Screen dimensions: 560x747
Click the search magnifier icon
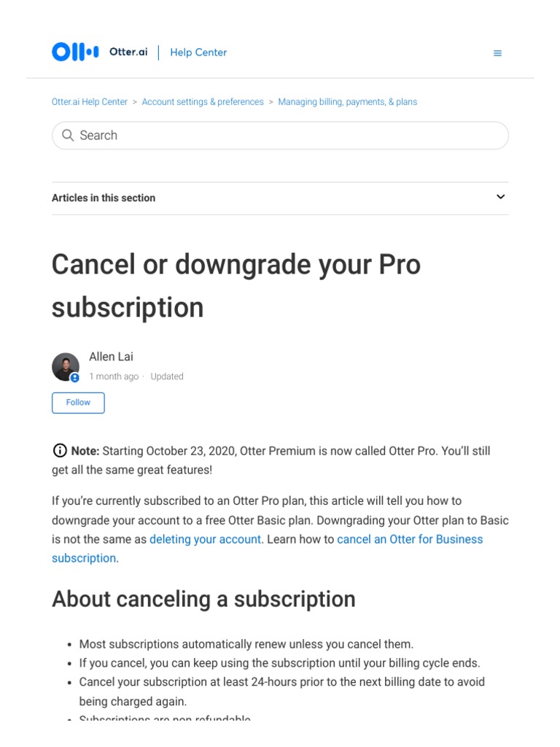click(68, 136)
